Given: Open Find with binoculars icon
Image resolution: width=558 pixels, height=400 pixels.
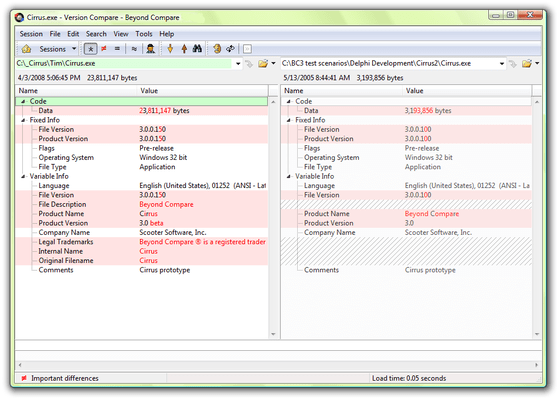Looking at the screenshot, I should pos(197,49).
